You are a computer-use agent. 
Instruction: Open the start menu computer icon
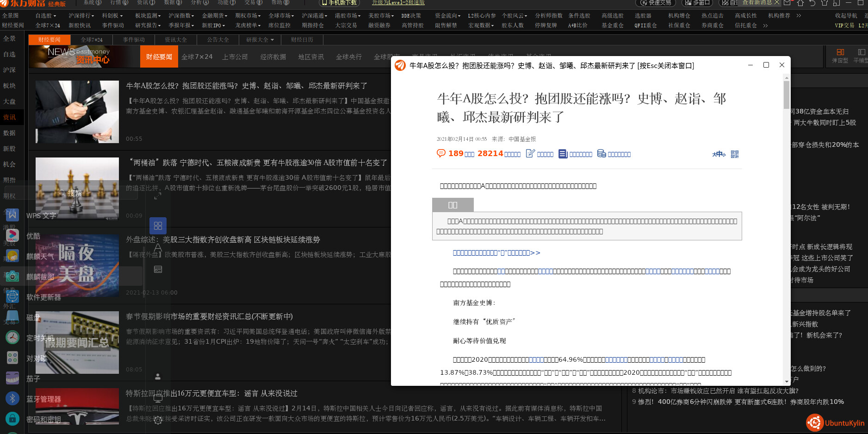[158, 398]
